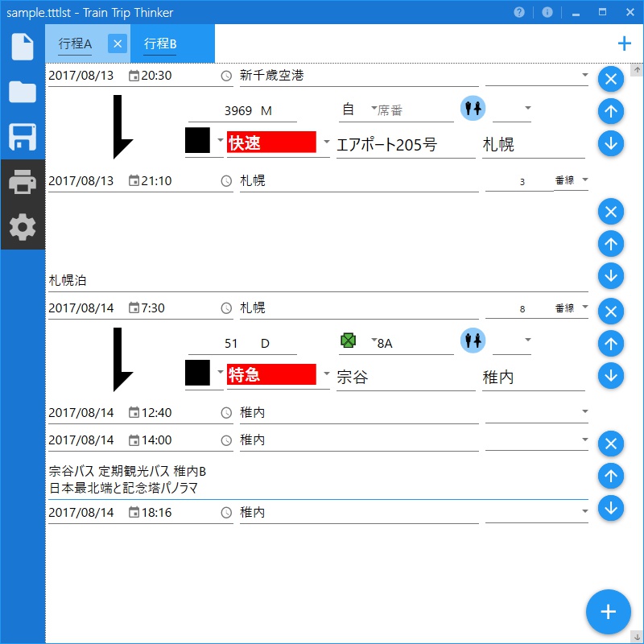Move エアポート205号 segment down

(611, 143)
